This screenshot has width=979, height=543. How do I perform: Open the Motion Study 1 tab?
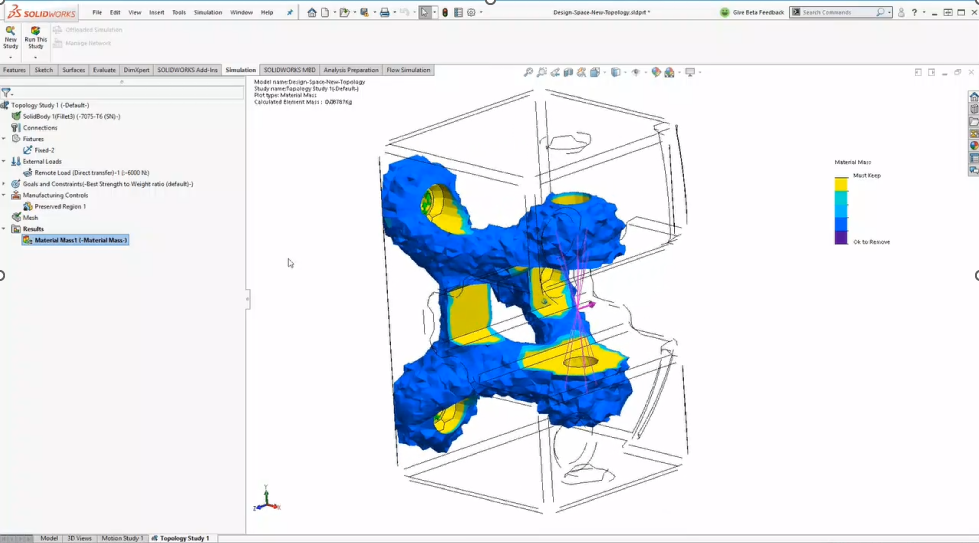pos(122,538)
